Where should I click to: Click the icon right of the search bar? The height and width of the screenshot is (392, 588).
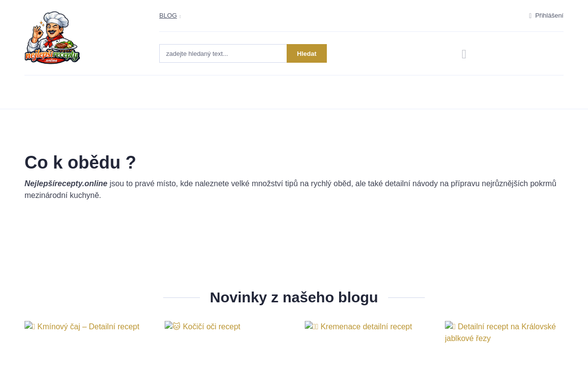464,53
